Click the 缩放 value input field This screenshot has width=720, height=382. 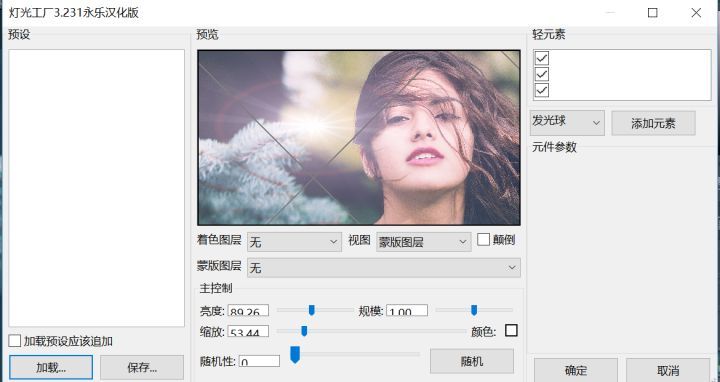pyautogui.click(x=248, y=331)
